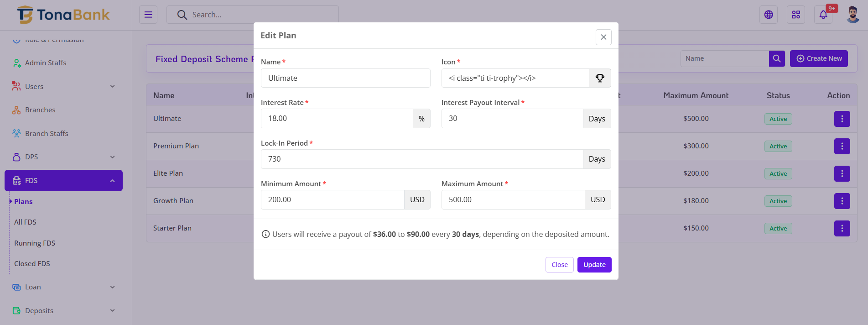Expand the Users sidebar menu
This screenshot has width=868, height=325.
63,86
